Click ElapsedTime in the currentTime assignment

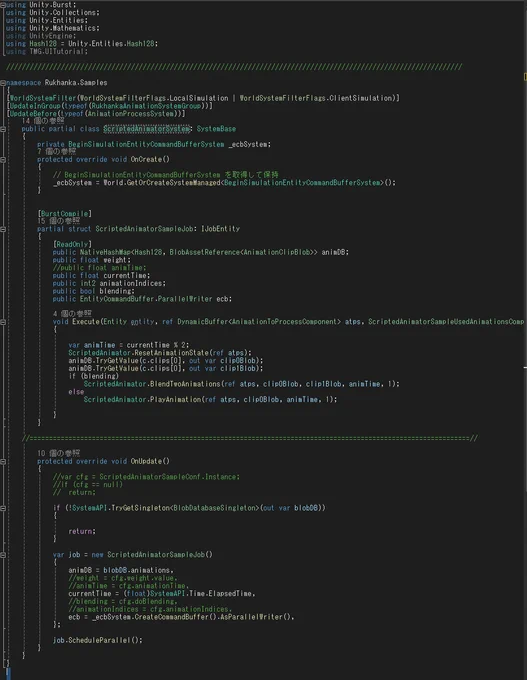[230, 594]
